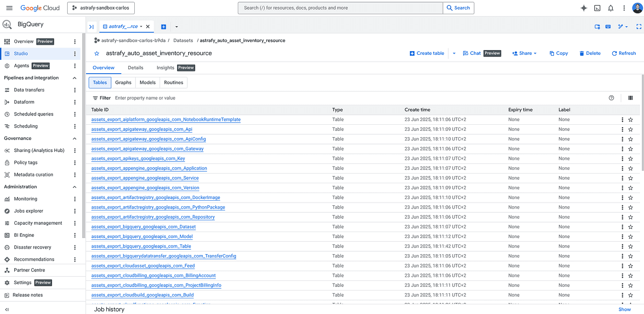The width and height of the screenshot is (644, 314).
Task: Select the Graphs sub-tab
Action: [123, 82]
